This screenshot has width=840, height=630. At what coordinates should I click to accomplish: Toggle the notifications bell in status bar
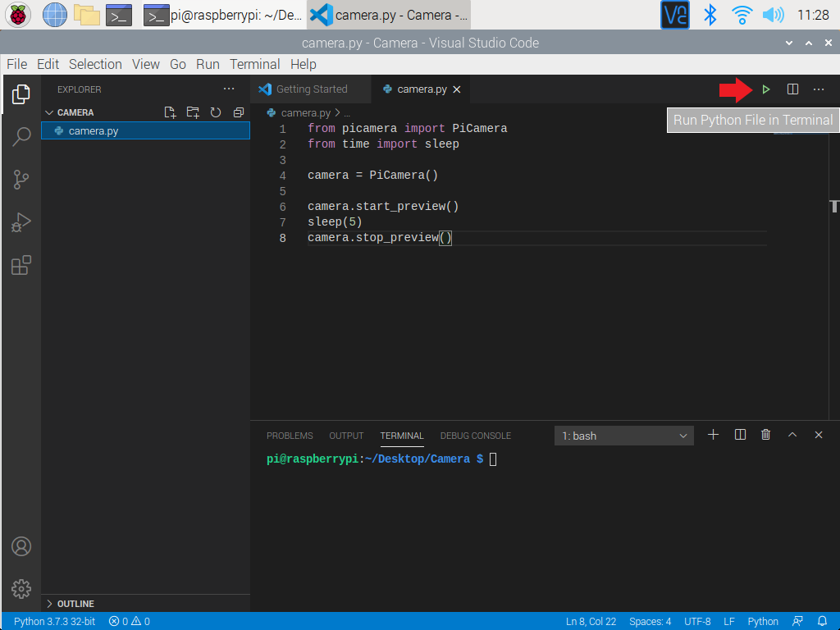coord(822,621)
